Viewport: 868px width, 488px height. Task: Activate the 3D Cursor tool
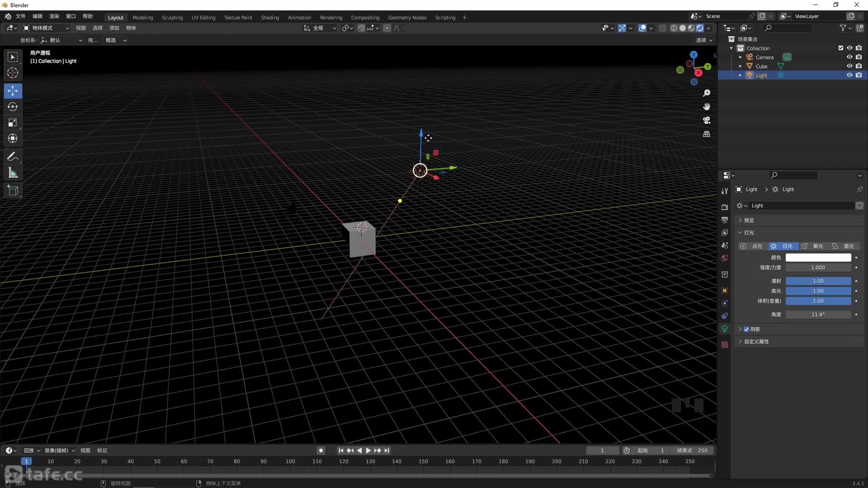click(x=13, y=73)
